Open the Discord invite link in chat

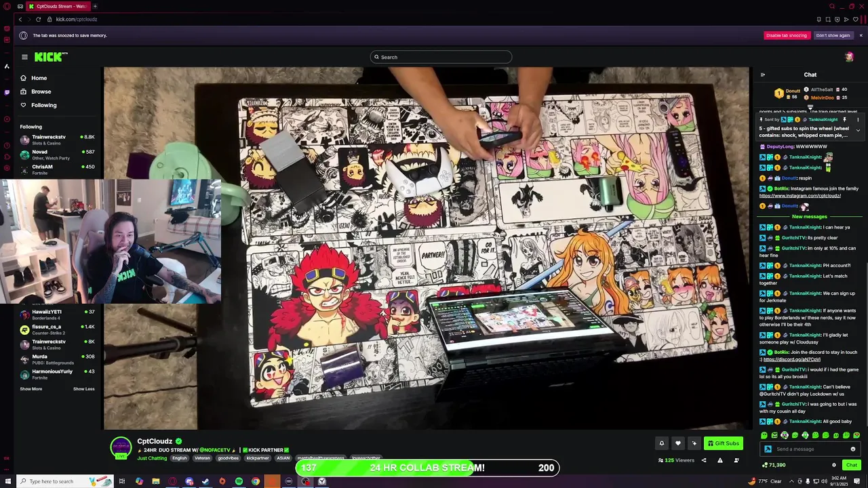792,359
